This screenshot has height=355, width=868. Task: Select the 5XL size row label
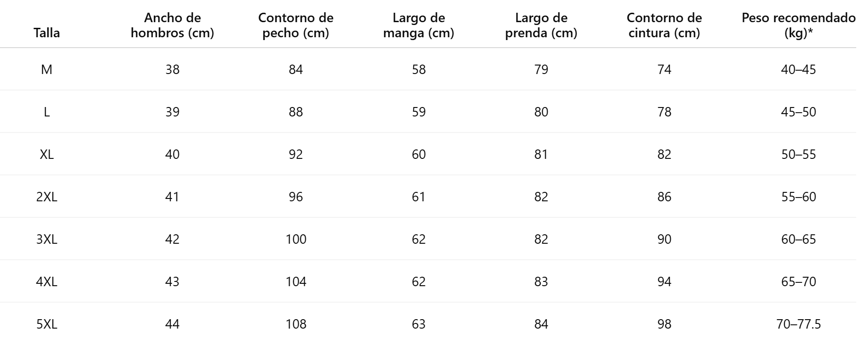coord(47,324)
